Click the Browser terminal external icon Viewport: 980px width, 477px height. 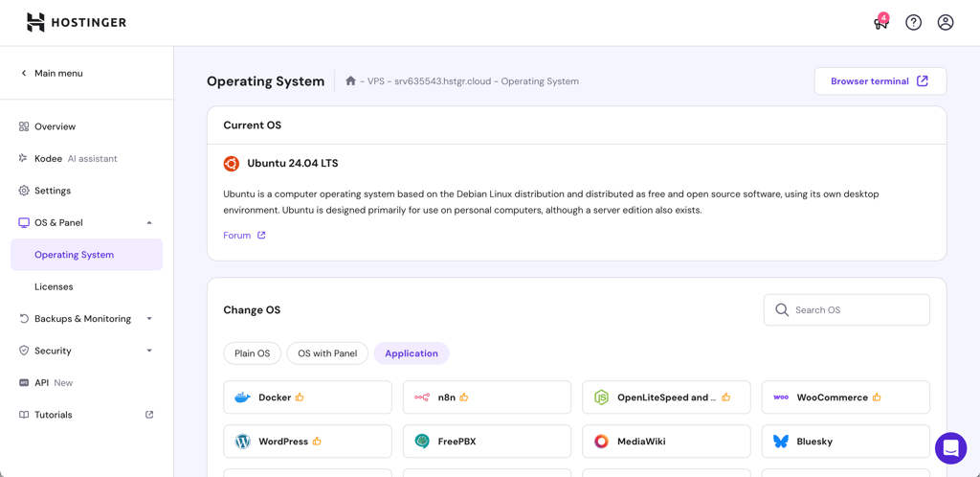click(922, 81)
